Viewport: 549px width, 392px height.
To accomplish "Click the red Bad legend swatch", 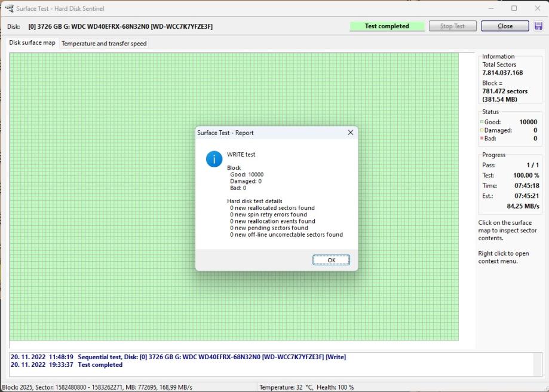I will (x=481, y=139).
